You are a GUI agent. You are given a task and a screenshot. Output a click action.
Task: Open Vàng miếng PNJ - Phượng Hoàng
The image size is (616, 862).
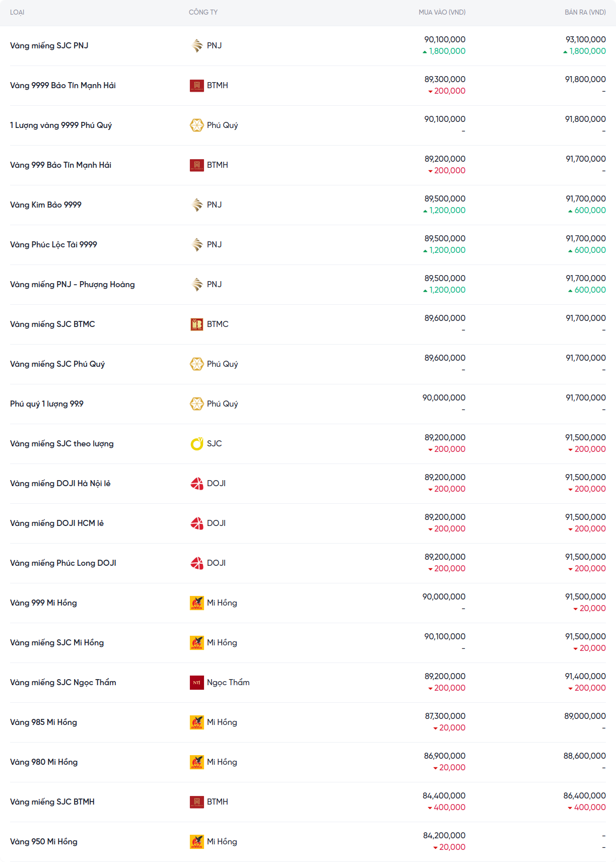(73, 285)
